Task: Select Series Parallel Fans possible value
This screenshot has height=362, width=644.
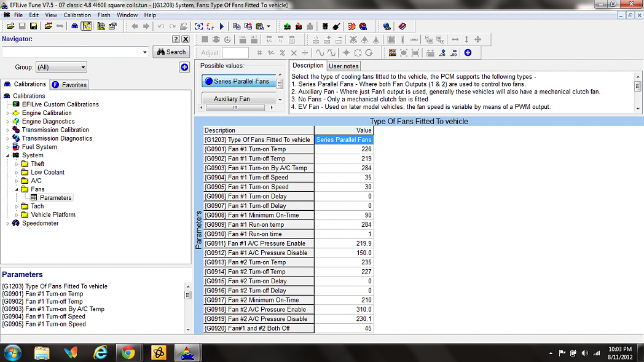Action: pos(238,81)
